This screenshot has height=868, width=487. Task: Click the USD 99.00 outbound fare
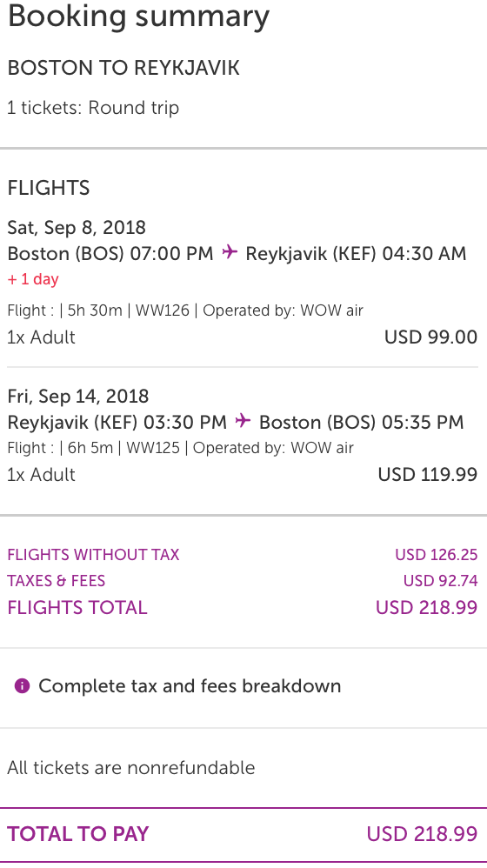430,337
